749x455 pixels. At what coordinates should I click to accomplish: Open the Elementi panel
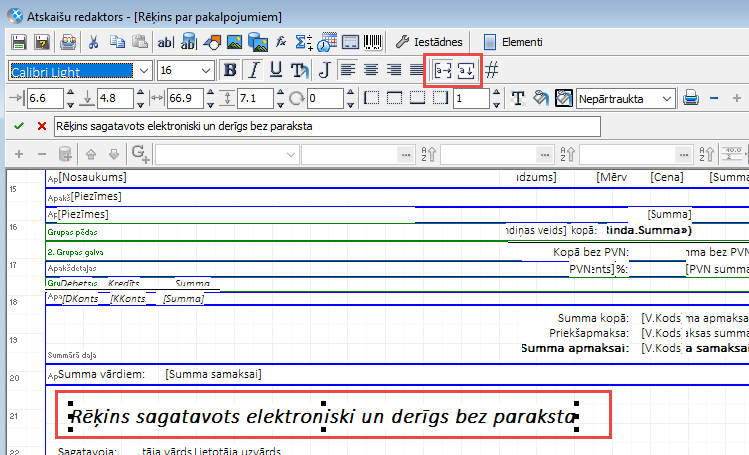point(513,42)
